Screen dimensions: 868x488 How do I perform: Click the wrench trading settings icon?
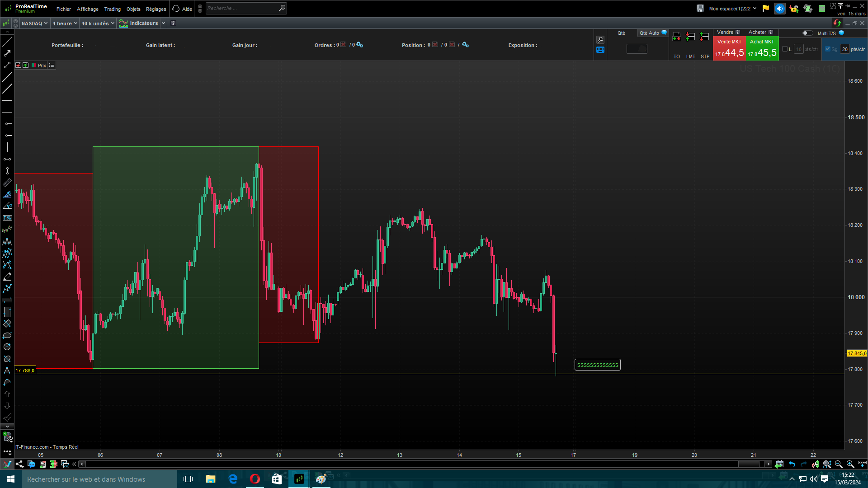click(600, 40)
